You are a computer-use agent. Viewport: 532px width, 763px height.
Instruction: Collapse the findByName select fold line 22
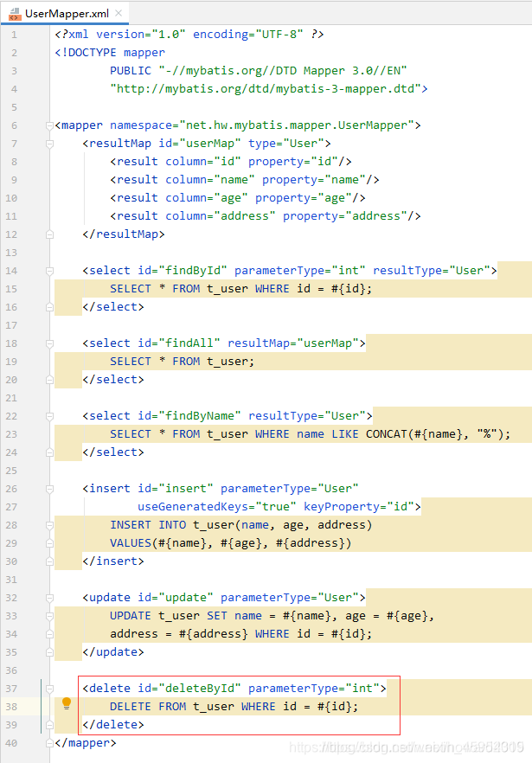pos(49,416)
